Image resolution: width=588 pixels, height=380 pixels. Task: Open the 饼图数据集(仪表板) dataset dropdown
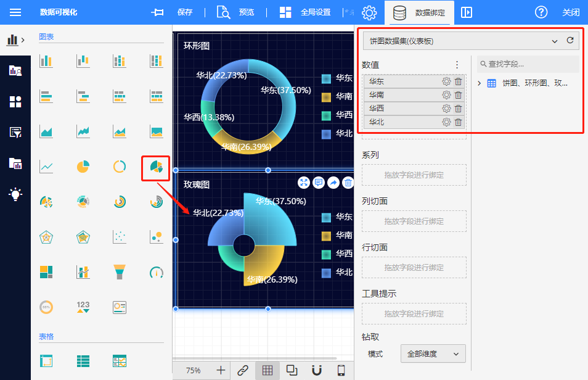click(x=462, y=41)
